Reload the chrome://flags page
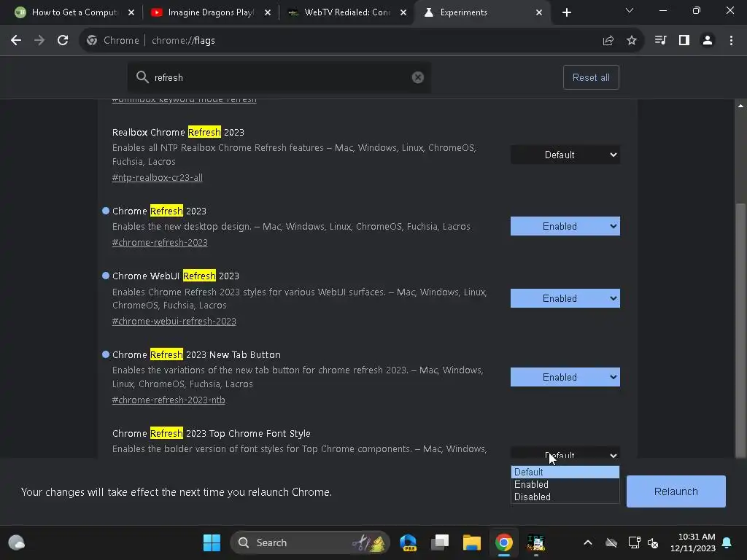The height and width of the screenshot is (560, 747). point(63,41)
